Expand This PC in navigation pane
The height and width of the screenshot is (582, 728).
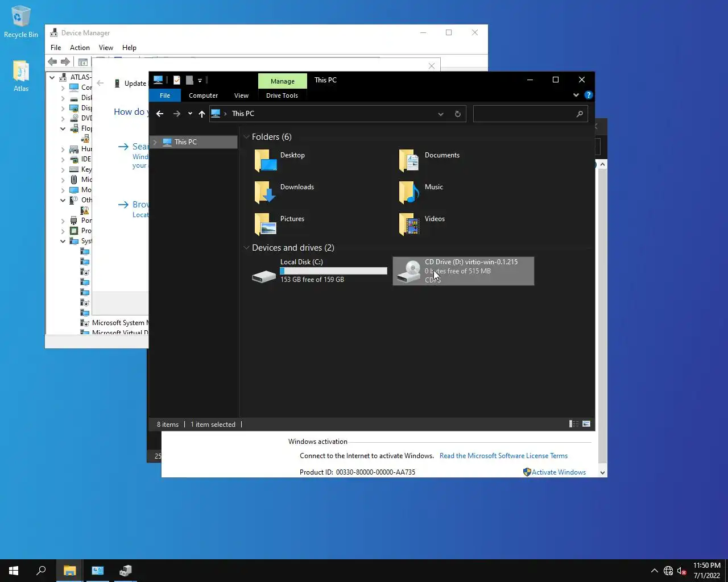point(155,142)
